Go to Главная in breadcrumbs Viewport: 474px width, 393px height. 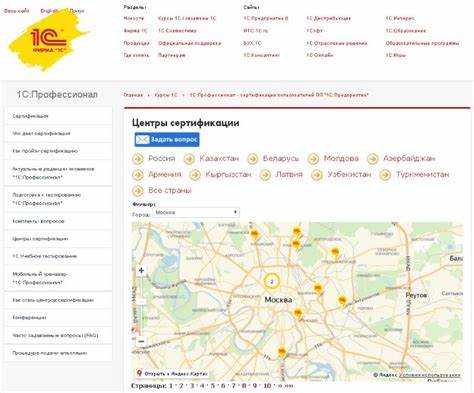(x=133, y=95)
